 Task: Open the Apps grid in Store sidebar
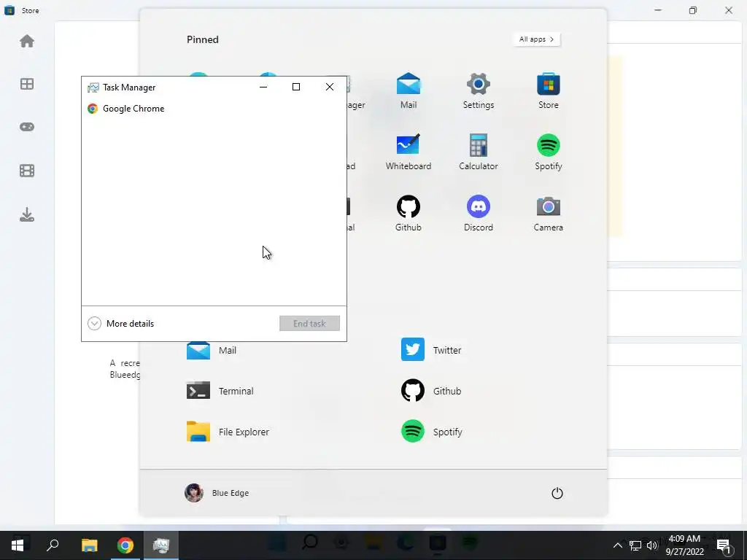27,84
